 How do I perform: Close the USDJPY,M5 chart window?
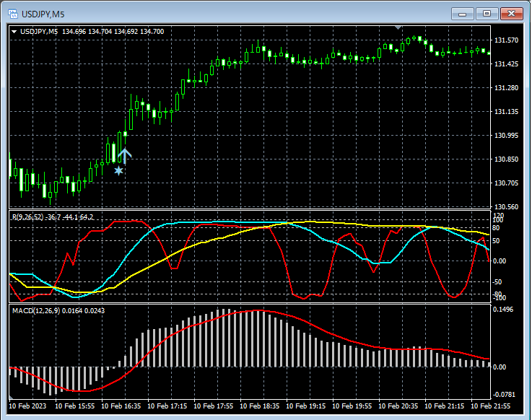pos(511,13)
